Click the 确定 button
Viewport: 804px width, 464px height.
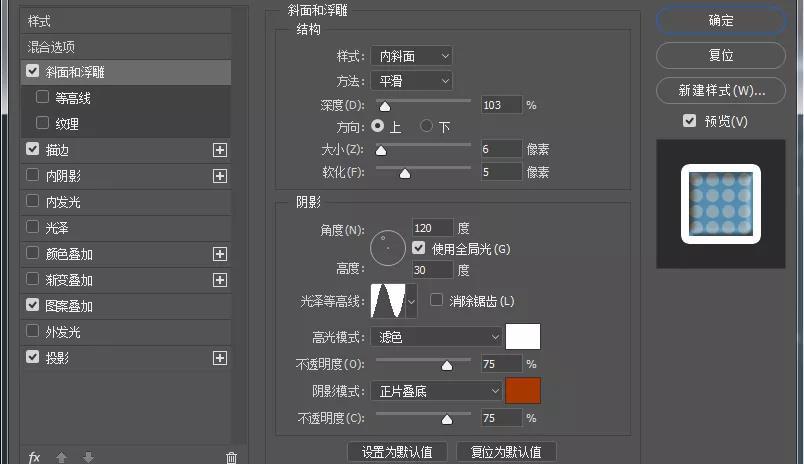721,21
